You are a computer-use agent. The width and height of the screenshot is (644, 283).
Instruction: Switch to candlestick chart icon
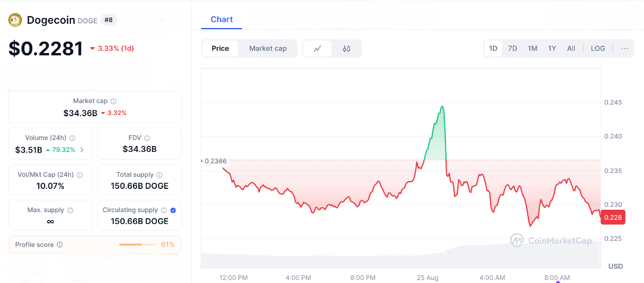tap(346, 49)
